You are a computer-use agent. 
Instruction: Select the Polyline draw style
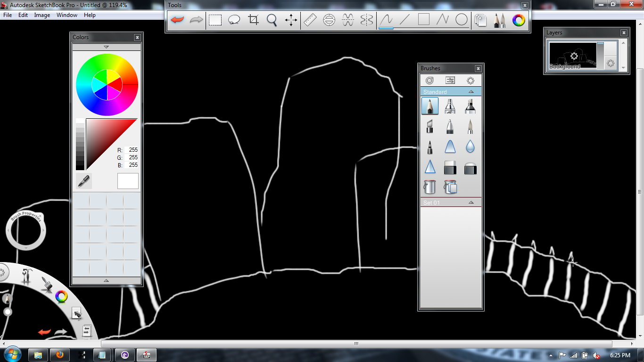click(x=443, y=20)
